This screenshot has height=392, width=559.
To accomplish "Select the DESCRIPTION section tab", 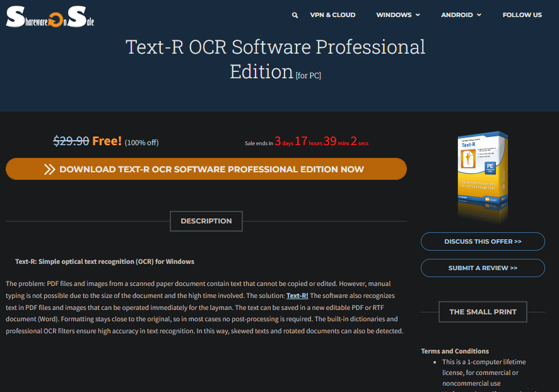I will click(206, 221).
